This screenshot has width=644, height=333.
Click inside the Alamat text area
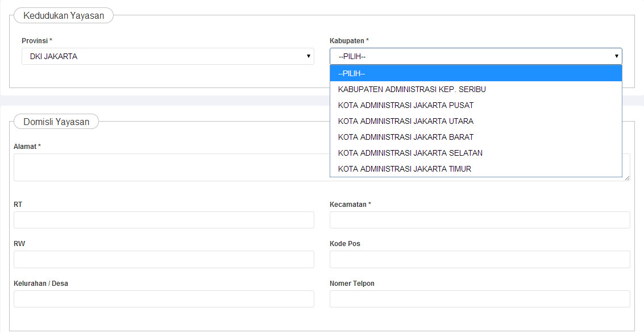click(171, 167)
